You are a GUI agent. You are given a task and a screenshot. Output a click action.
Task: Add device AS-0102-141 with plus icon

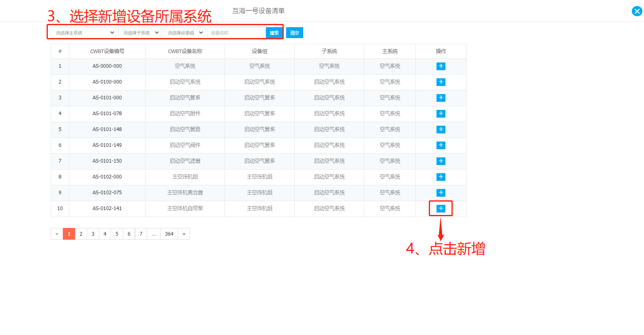[441, 208]
